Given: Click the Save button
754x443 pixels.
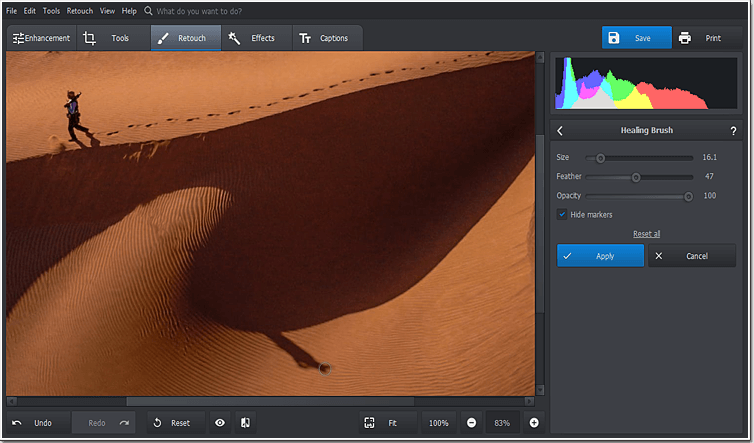Looking at the screenshot, I should (x=637, y=38).
